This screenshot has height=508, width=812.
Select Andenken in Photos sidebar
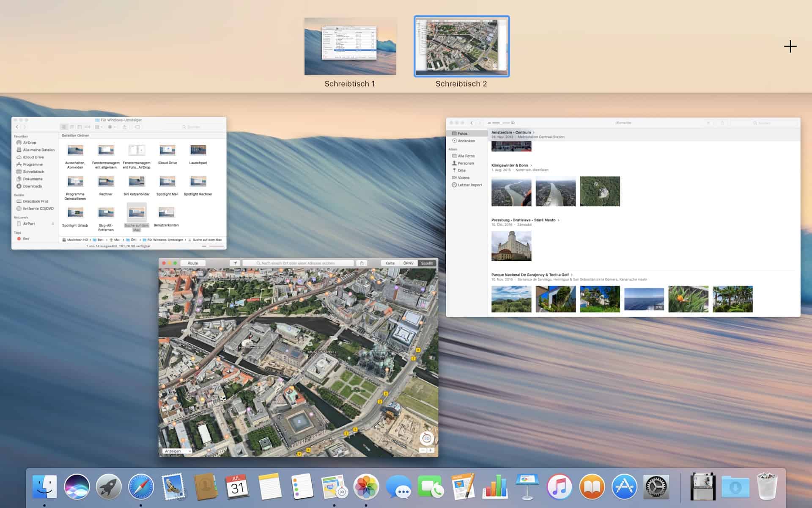(x=467, y=141)
